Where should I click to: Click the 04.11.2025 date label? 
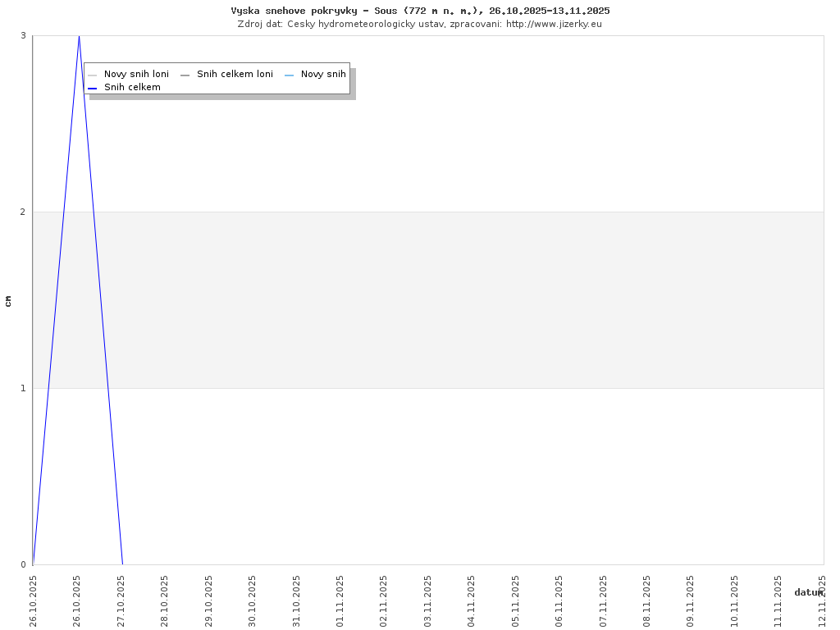click(x=471, y=600)
